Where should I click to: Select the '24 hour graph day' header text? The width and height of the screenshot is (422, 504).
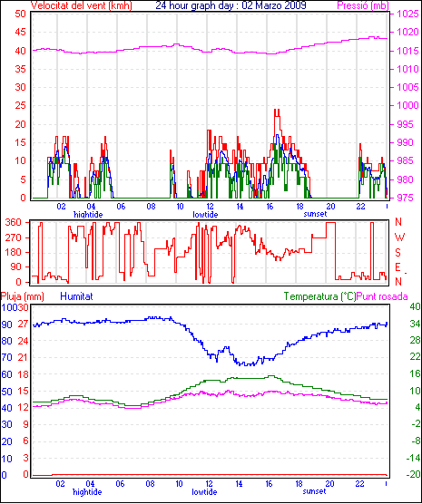(x=194, y=5)
